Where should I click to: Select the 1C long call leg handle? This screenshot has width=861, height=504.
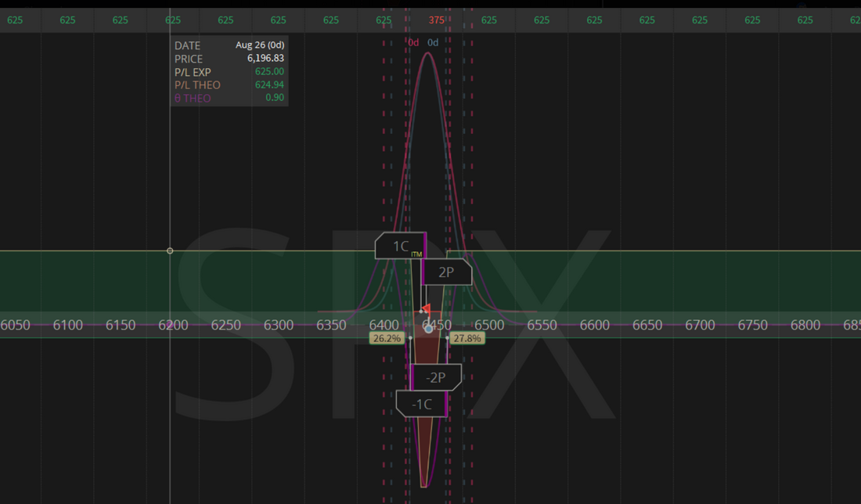click(x=401, y=246)
